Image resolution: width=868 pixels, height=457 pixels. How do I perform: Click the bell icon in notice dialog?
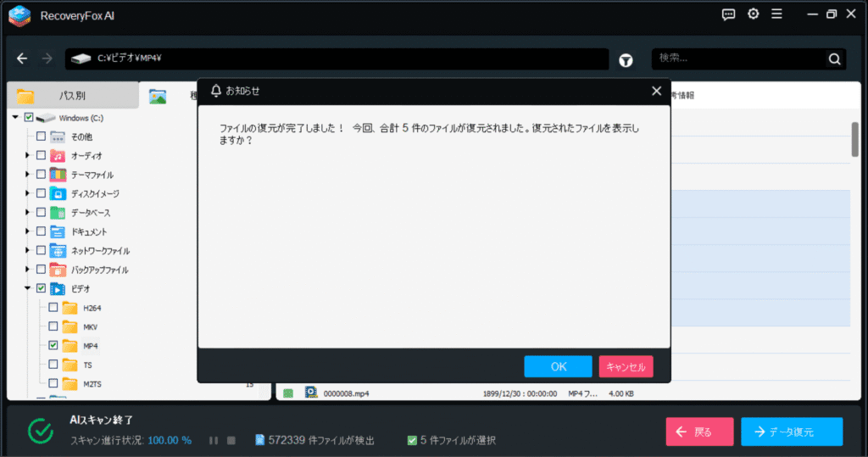pos(216,90)
